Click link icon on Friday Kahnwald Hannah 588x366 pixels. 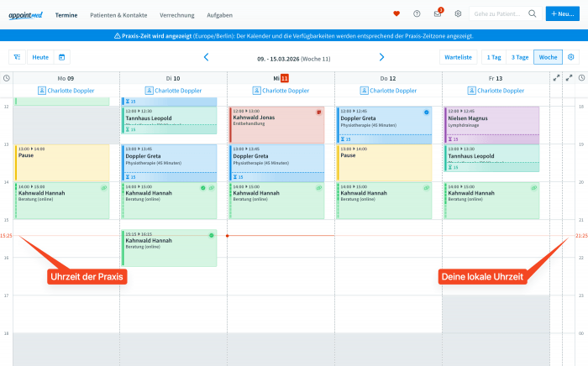pyautogui.click(x=534, y=188)
